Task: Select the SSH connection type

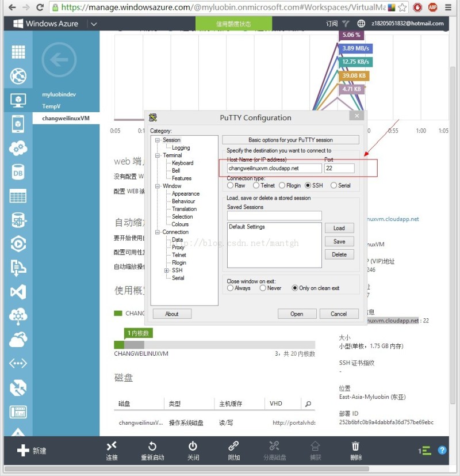Action: 308,185
